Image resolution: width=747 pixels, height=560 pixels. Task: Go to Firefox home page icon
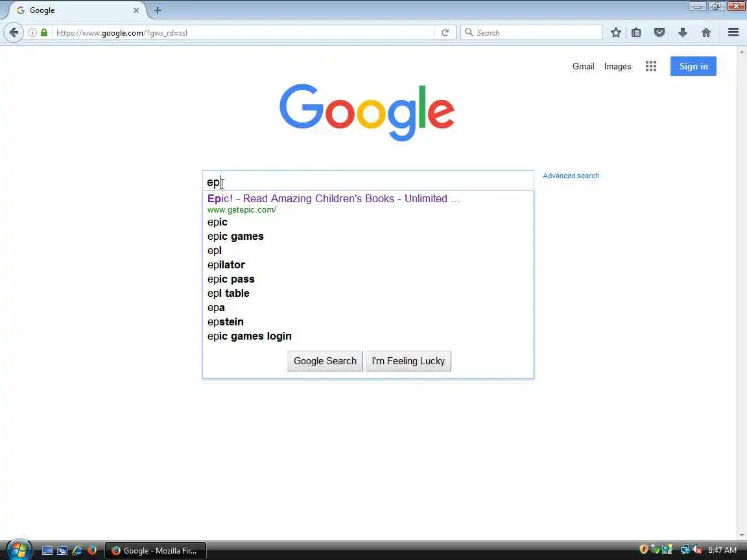coord(706,32)
